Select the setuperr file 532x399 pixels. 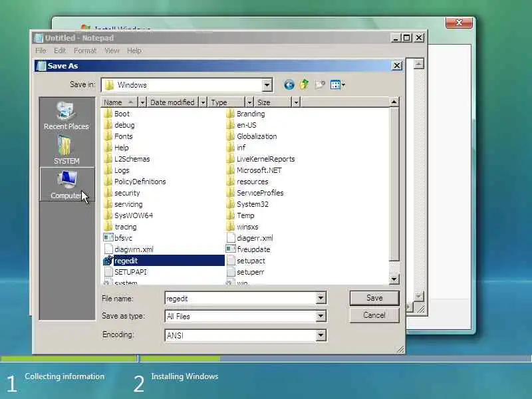(x=245, y=272)
